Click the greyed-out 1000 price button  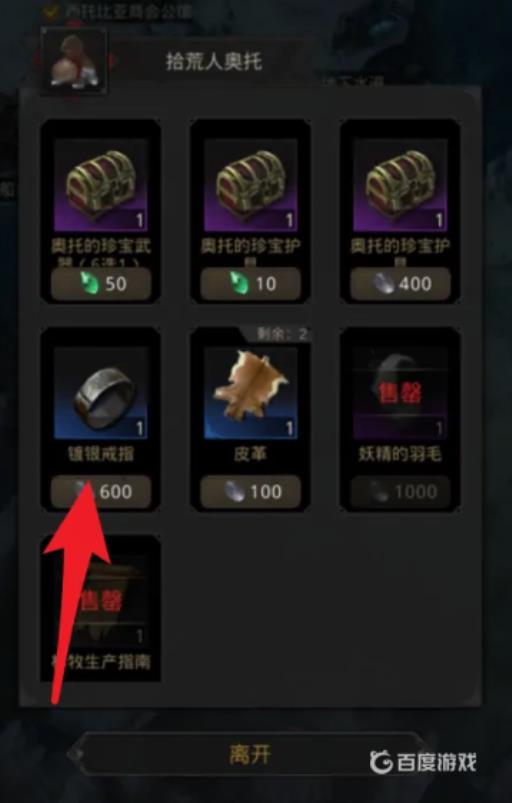[x=400, y=492]
